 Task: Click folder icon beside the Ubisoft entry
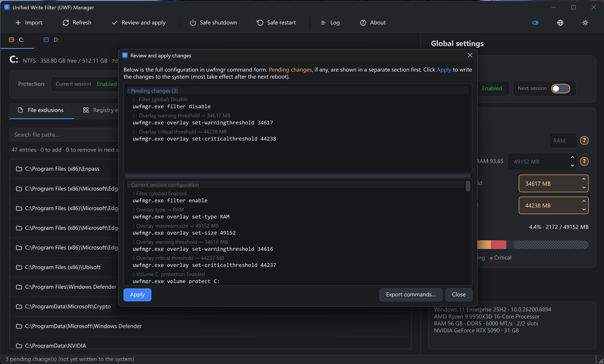(x=19, y=267)
